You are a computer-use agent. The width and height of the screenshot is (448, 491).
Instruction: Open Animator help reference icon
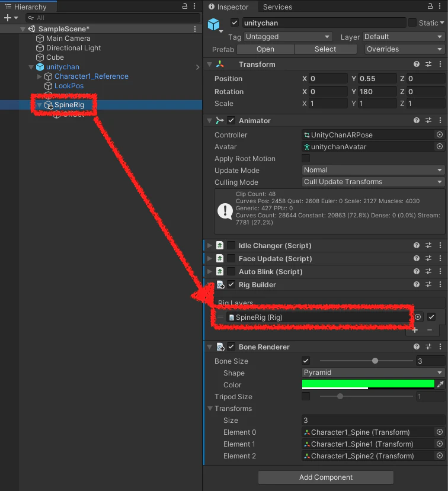417,120
